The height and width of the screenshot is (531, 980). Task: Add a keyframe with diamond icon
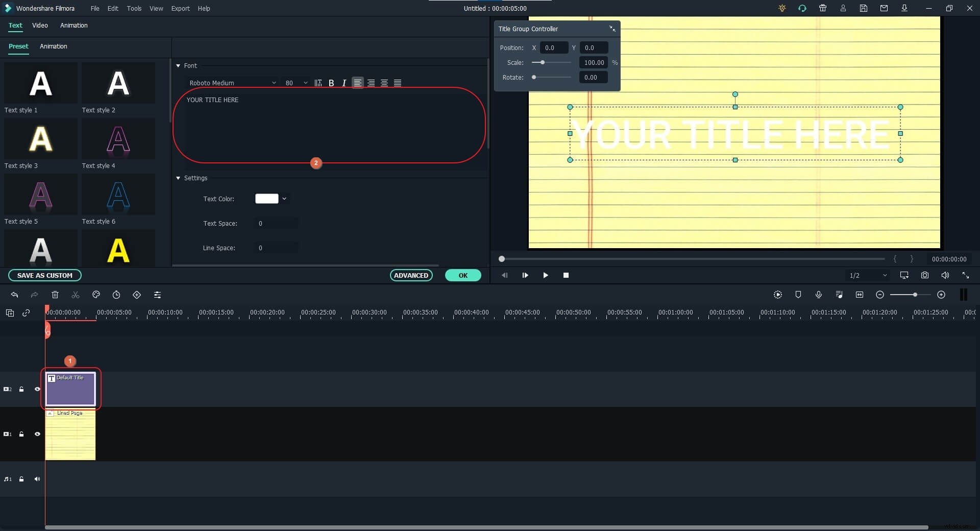click(137, 295)
